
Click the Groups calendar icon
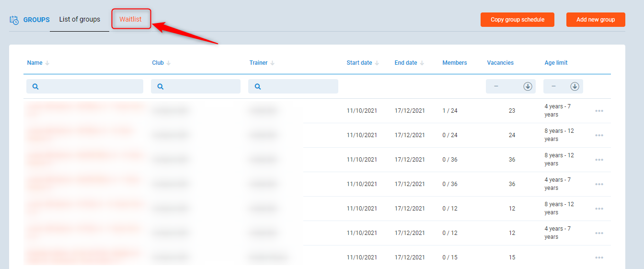(14, 20)
